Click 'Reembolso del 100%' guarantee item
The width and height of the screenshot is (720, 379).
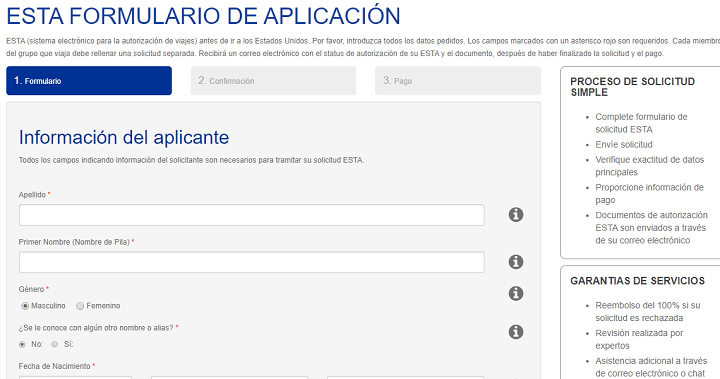647,311
